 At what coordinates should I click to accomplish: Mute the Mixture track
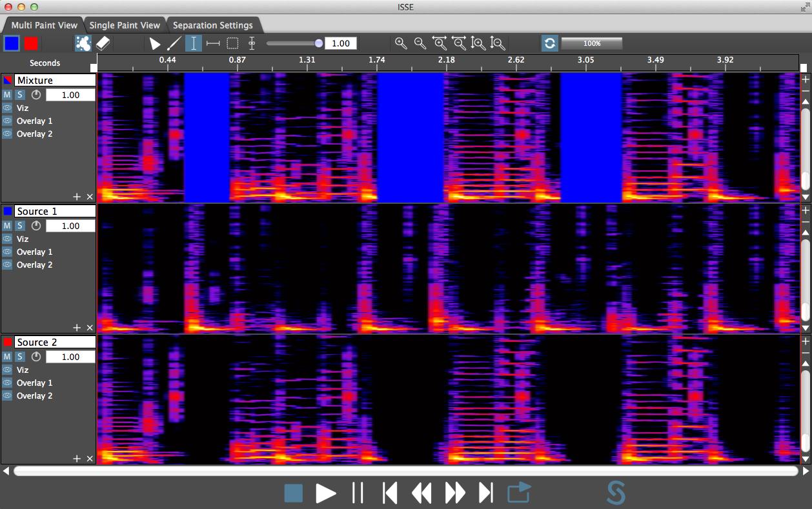(7, 95)
